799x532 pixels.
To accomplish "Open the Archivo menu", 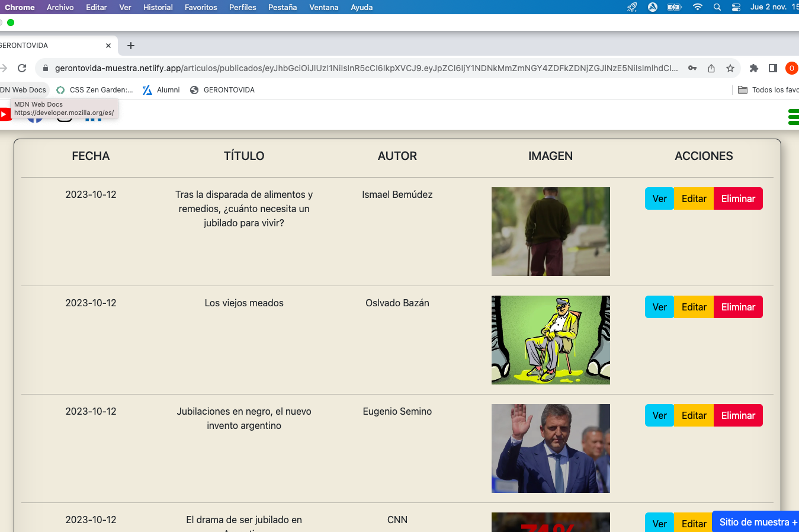I will point(60,7).
